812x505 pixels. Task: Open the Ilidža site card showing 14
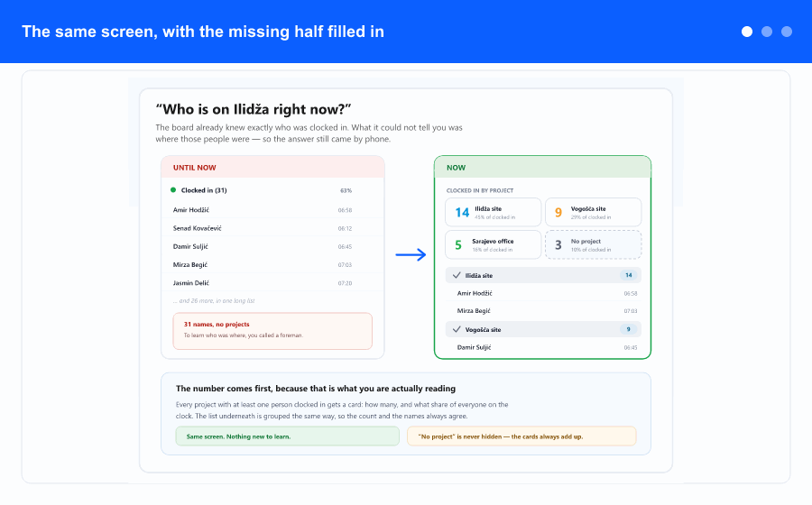tap(493, 212)
